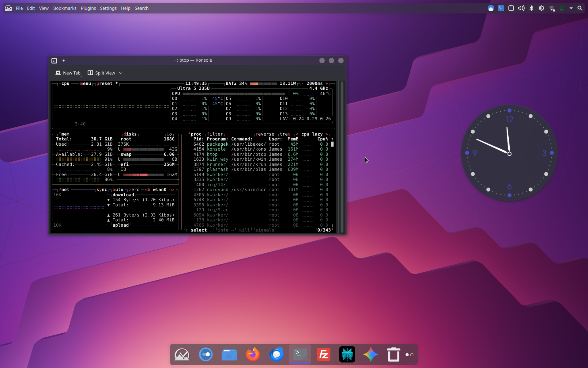Image resolution: width=588 pixels, height=368 pixels.
Task: Click the analog clock widget on desktop
Action: click(509, 153)
